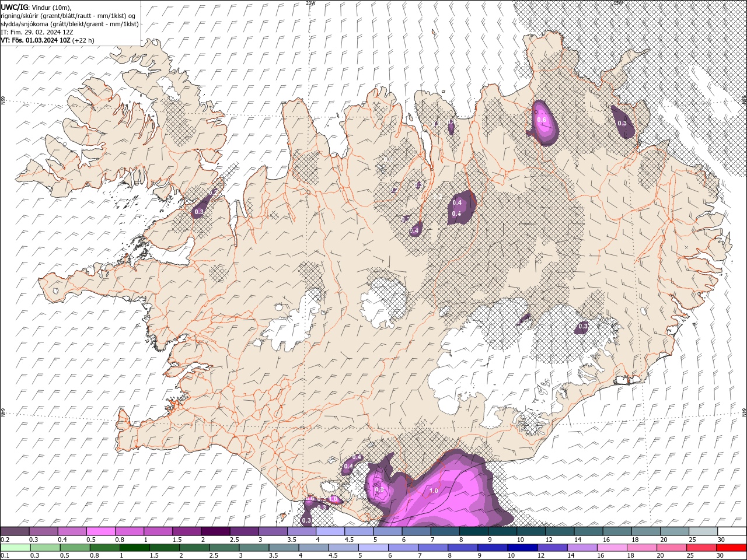Screen dimensions: 747x560
Task: Pick the 12 purple swatch in the bottom rain legend
Action: 552,548
